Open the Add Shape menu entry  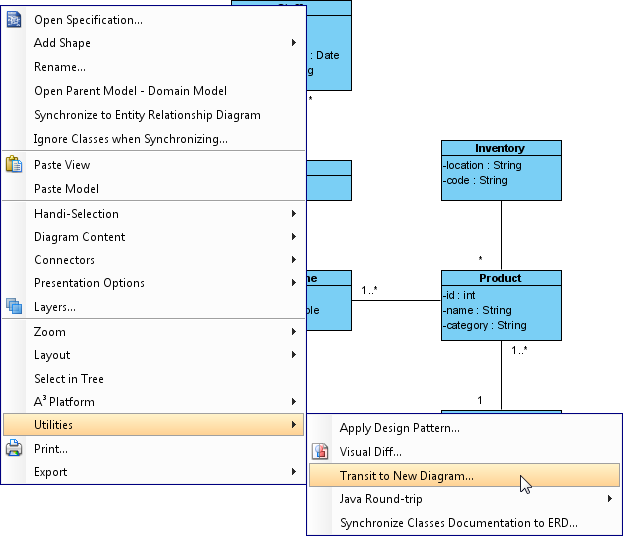[x=153, y=43]
